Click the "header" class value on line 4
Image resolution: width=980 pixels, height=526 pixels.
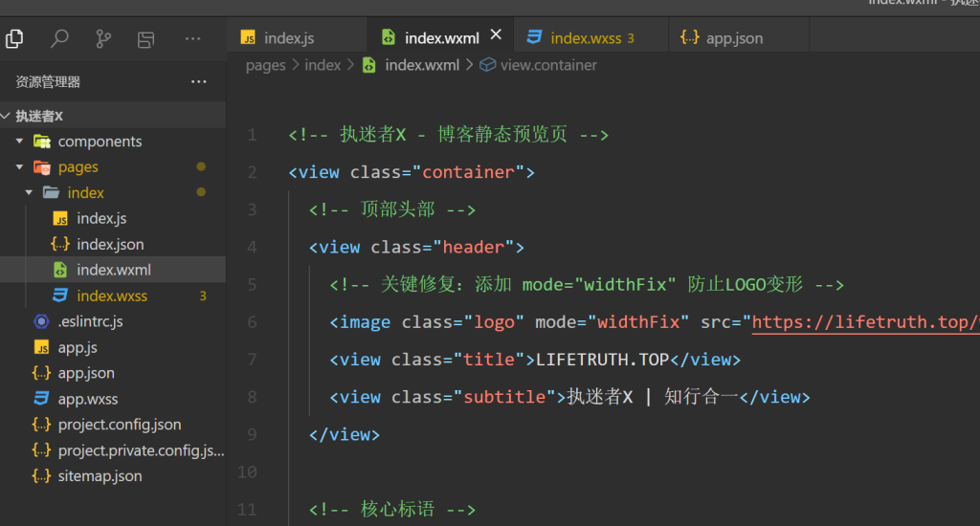point(473,248)
